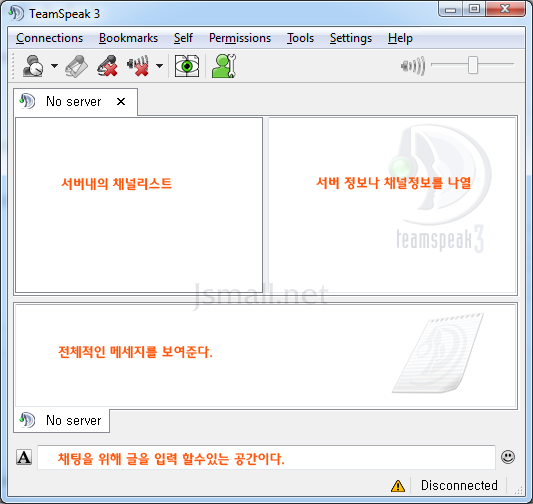Viewport: 533px width, 504px height.
Task: Select the No server chat tab
Action: tap(62, 421)
